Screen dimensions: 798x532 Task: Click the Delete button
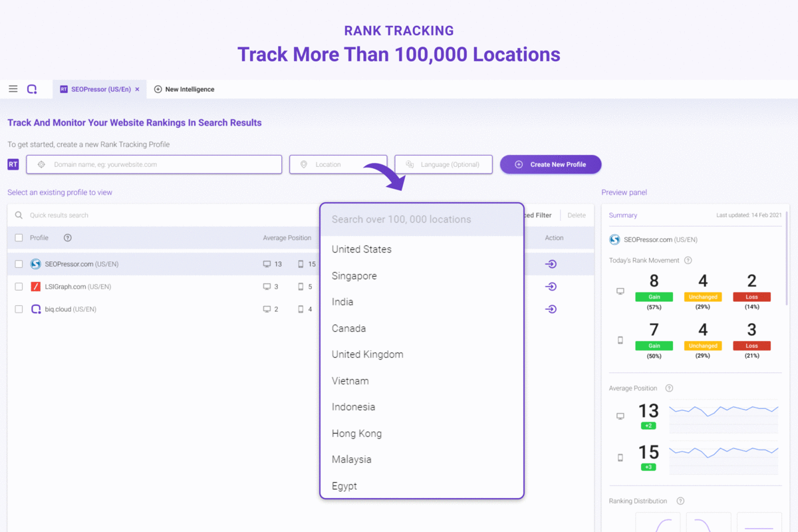577,215
